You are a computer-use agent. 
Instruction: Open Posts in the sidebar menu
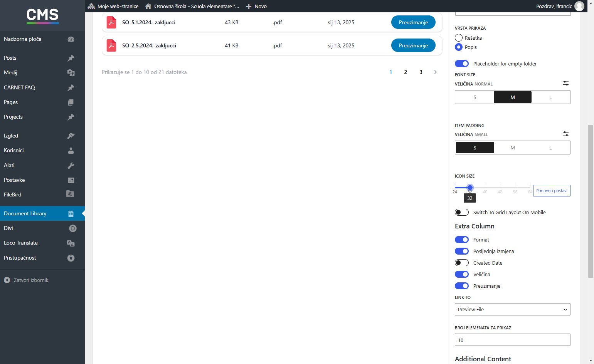42,58
